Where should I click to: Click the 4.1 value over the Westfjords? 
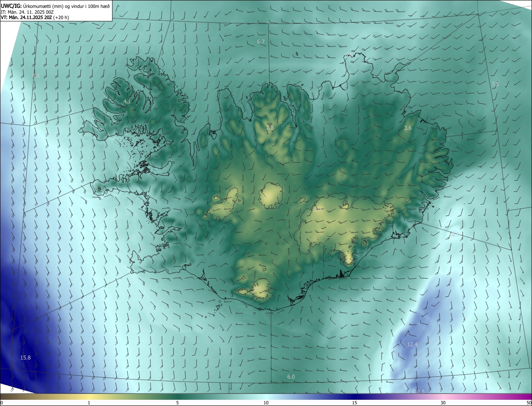pyautogui.click(x=127, y=101)
